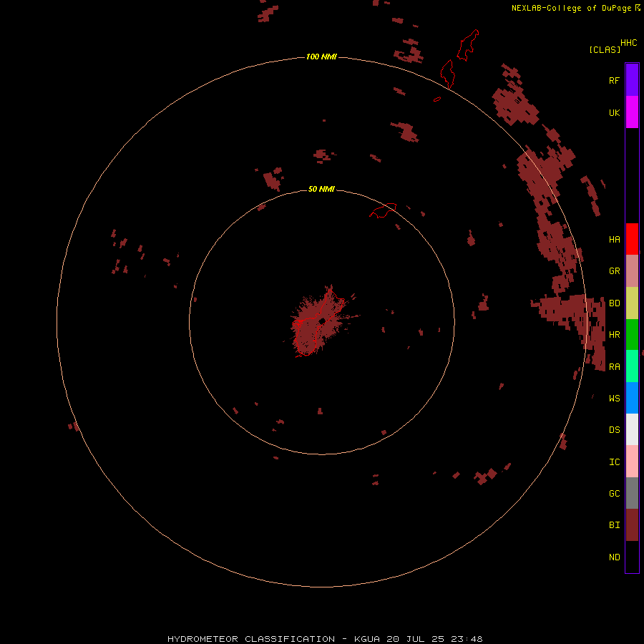Click the BI dark red legend swatch
This screenshot has height=644, width=644.
pos(632,525)
